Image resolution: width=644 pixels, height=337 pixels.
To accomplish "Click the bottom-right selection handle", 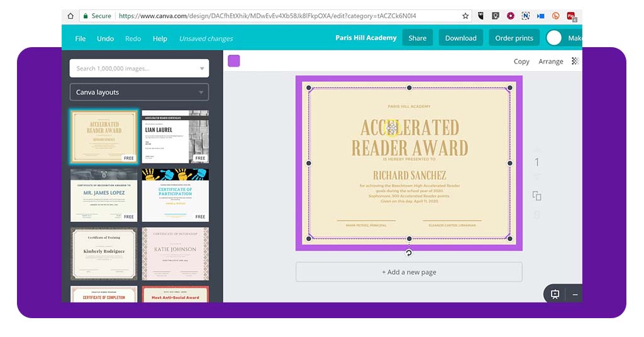I will tap(509, 238).
